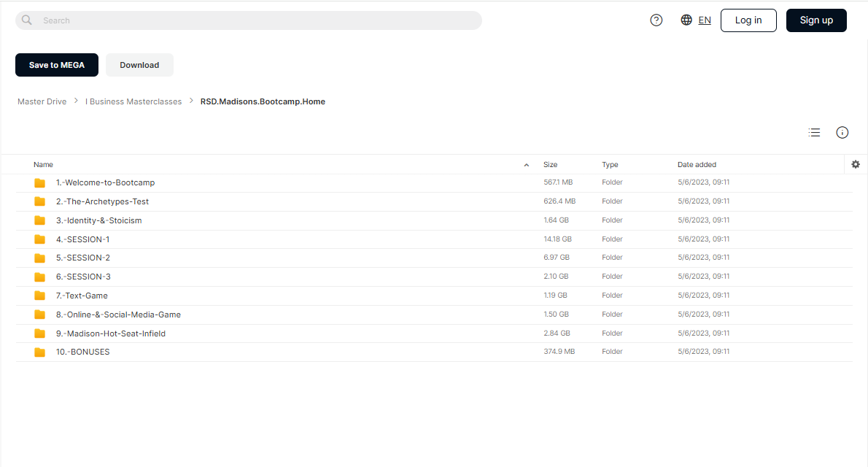Click the 2.10 GB size value
868x467 pixels.
(x=557, y=276)
